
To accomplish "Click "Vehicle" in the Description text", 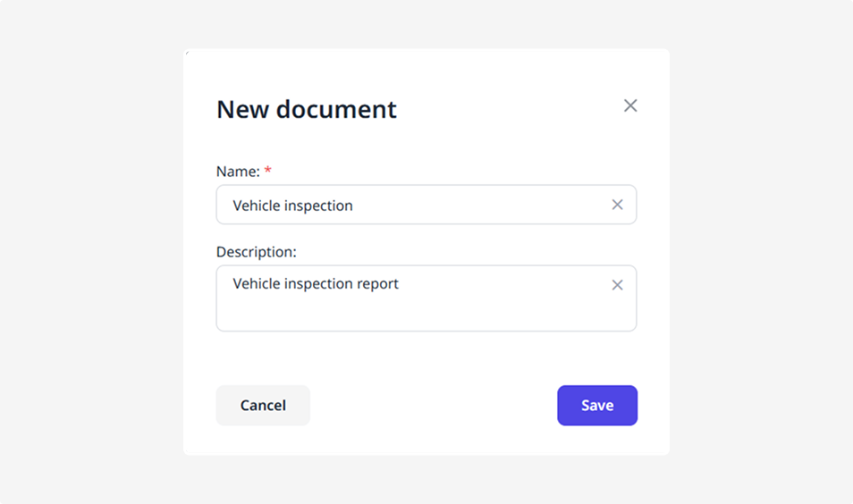I will [x=256, y=284].
